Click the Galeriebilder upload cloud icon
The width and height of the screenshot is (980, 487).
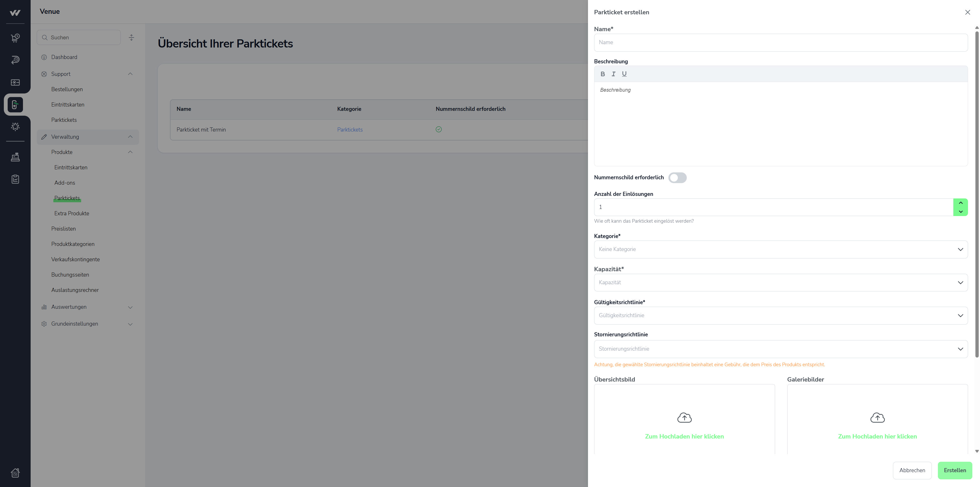point(877,418)
